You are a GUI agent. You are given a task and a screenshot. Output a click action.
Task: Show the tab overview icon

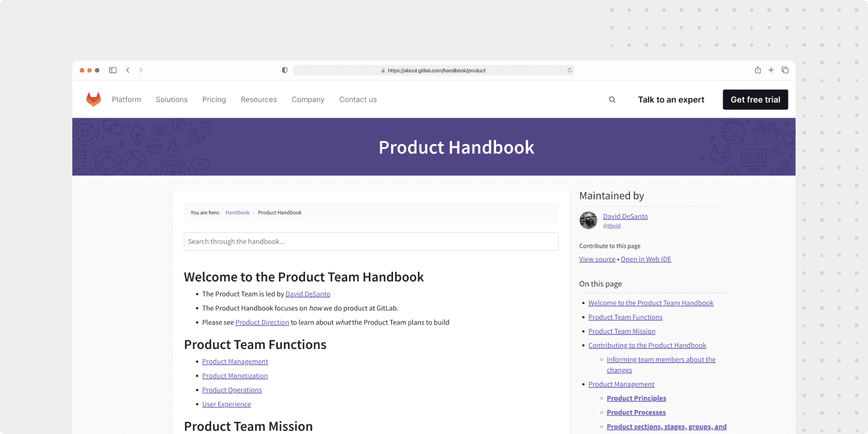(x=785, y=71)
